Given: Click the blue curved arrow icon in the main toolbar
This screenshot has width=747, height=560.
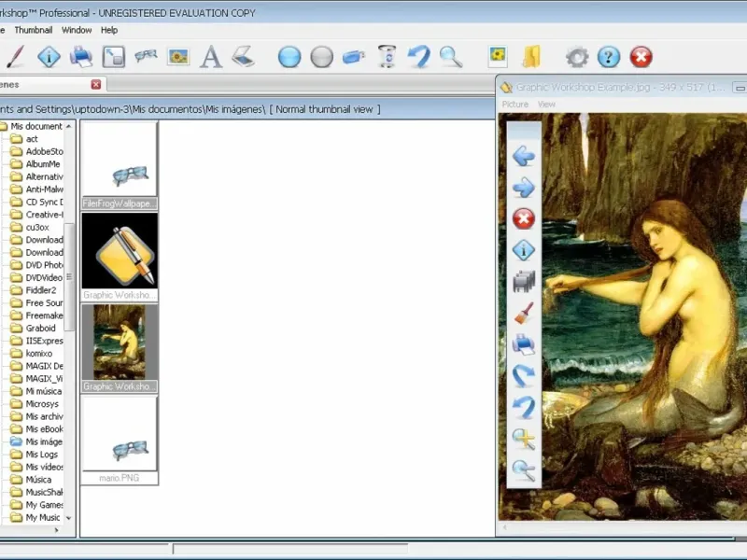Looking at the screenshot, I should point(418,57).
